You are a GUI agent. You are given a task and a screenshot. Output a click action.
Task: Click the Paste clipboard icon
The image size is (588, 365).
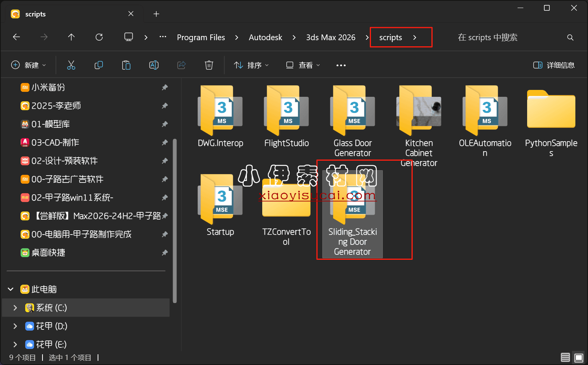coord(126,65)
